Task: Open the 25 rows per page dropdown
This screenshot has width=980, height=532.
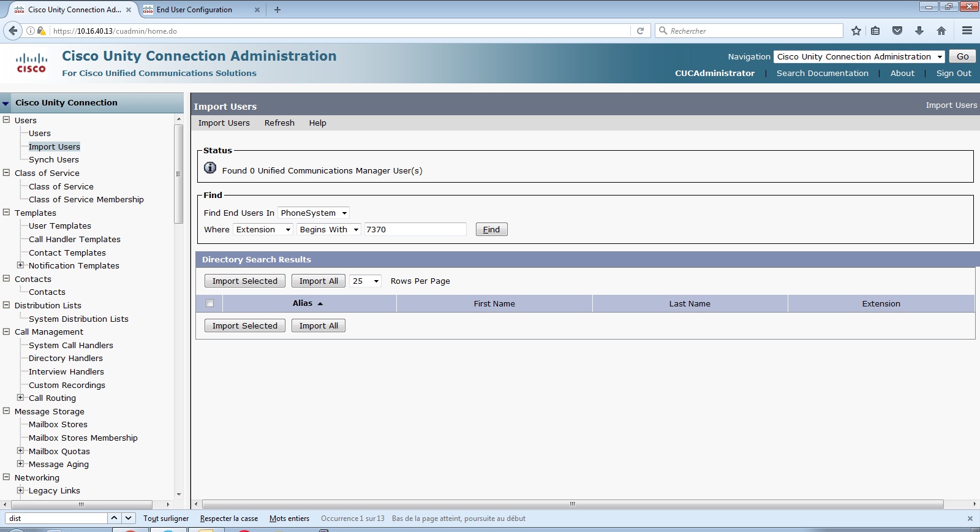Action: point(366,281)
